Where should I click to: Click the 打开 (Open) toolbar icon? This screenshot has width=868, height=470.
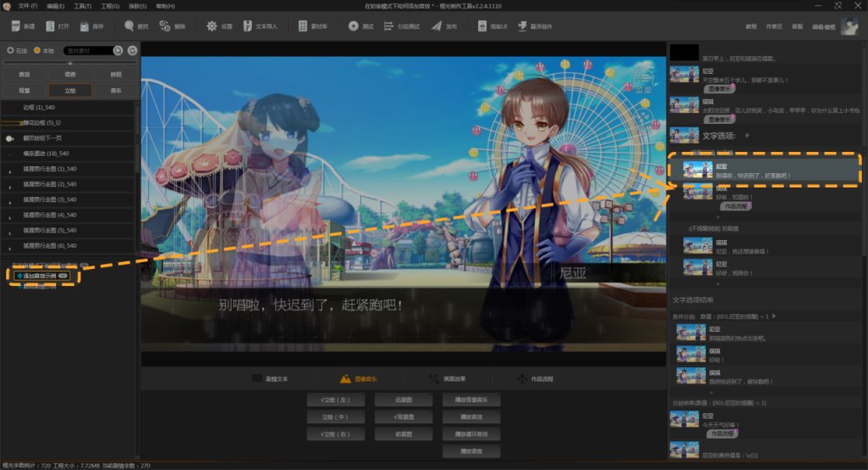click(50, 26)
